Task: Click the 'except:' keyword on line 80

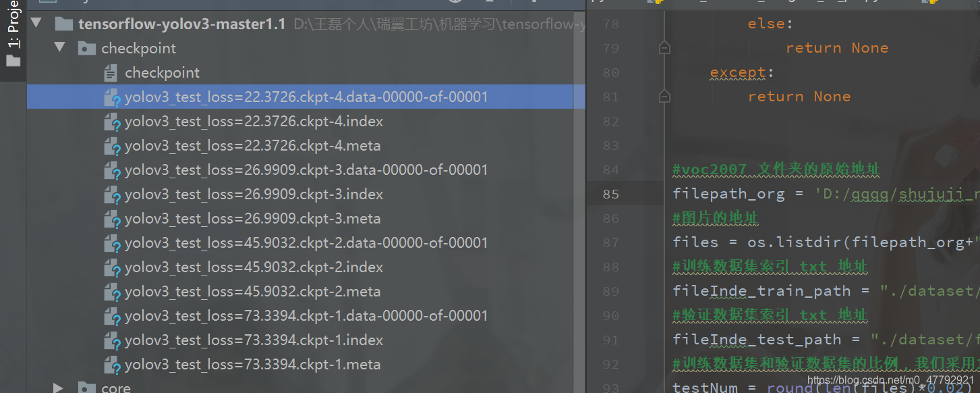Action: point(738,72)
